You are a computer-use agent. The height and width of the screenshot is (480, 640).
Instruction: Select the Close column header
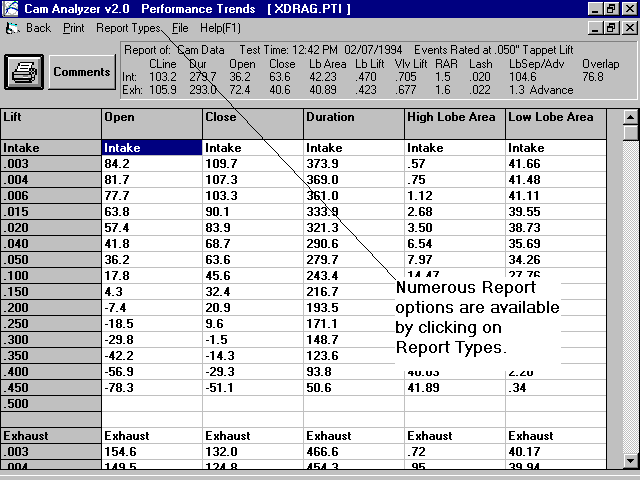[253, 124]
